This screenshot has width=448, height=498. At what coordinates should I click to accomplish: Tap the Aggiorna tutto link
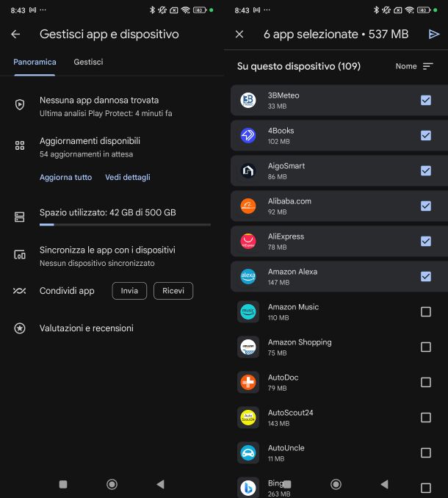(x=65, y=177)
